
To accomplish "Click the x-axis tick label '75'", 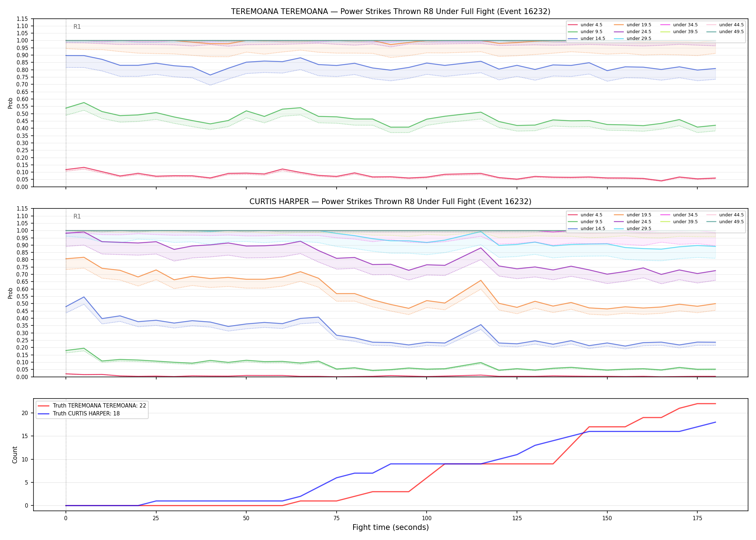I will pyautogui.click(x=336, y=518).
